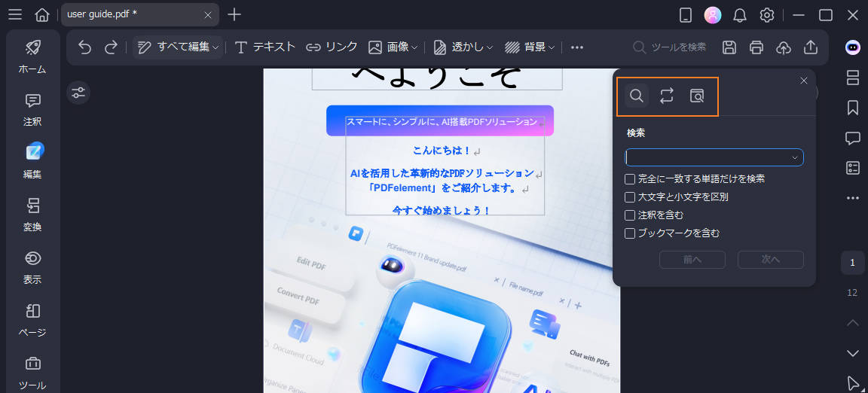
Task: Go to the home start screen icon
Action: pos(42,15)
